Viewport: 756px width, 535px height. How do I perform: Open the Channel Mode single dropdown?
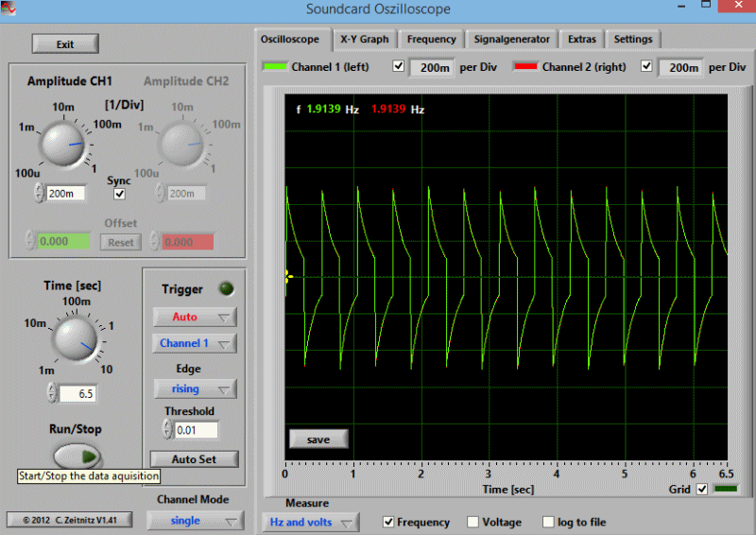196,521
